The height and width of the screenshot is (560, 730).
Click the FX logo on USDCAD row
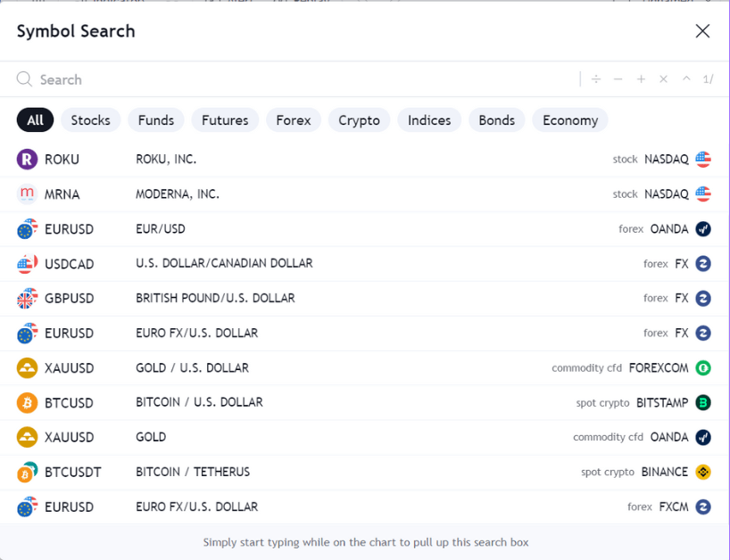coord(703,264)
